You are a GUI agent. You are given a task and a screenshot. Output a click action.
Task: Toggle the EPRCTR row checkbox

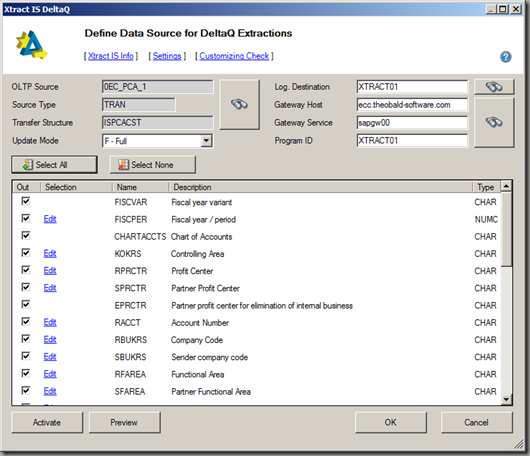(26, 304)
